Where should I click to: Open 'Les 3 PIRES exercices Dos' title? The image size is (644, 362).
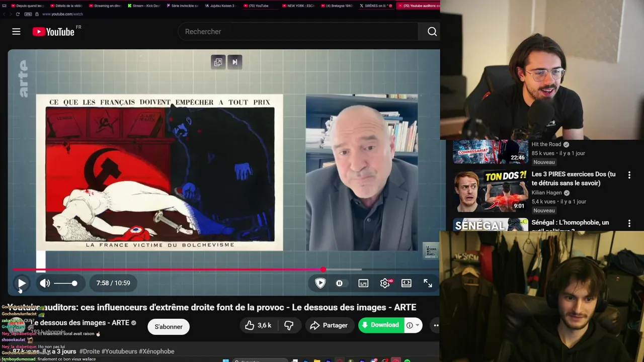[x=574, y=178]
